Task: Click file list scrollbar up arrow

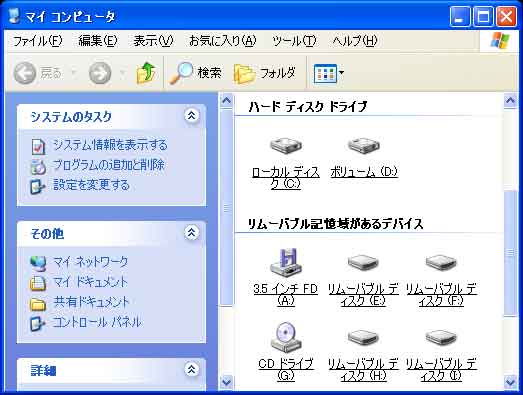Action: pos(510,100)
